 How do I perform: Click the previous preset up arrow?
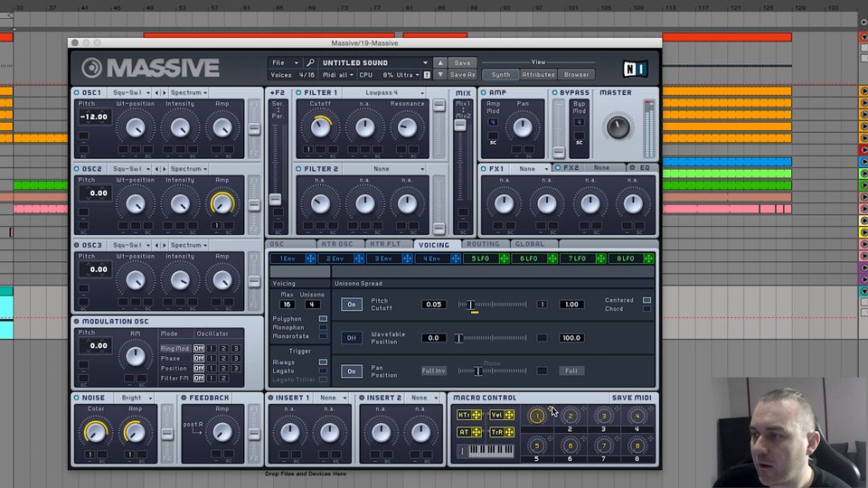click(440, 62)
